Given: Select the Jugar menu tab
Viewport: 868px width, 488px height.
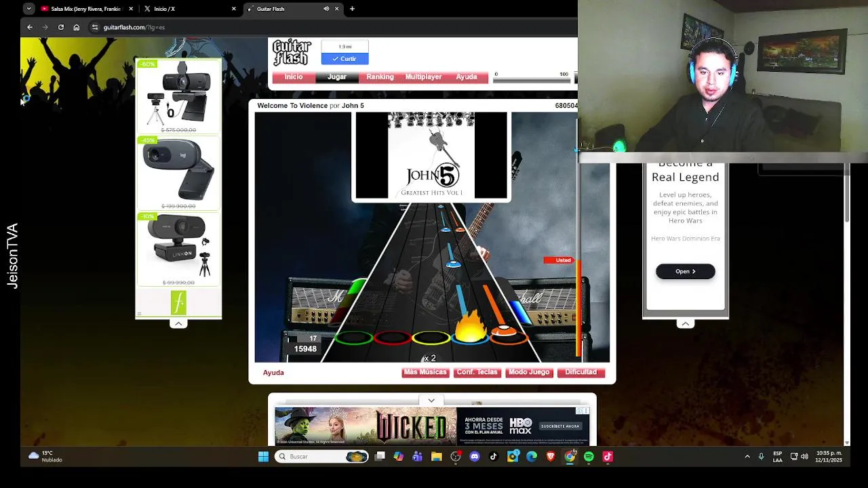Looking at the screenshot, I should pos(337,77).
